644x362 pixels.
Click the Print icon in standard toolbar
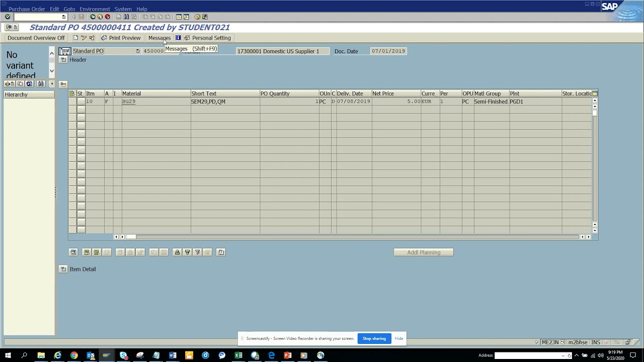(x=119, y=17)
